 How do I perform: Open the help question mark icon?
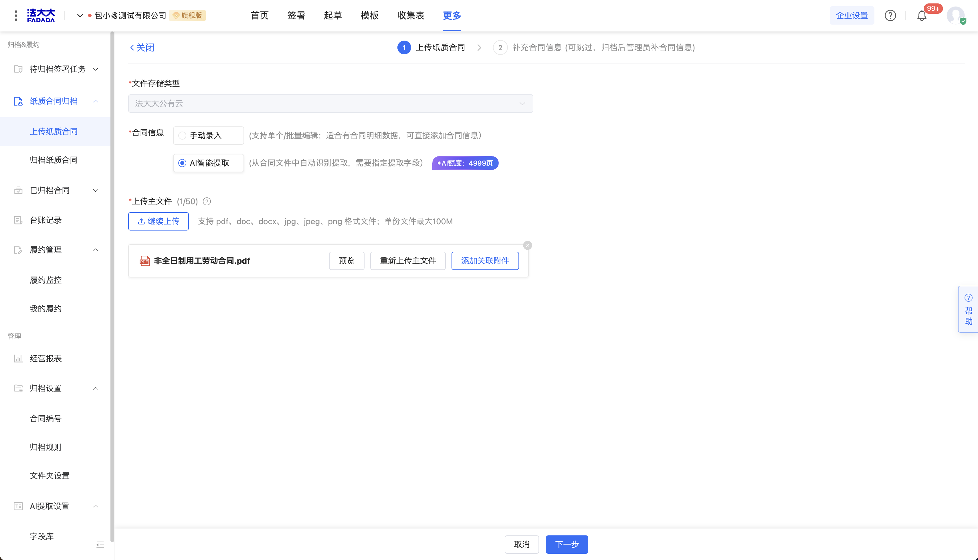tap(890, 16)
